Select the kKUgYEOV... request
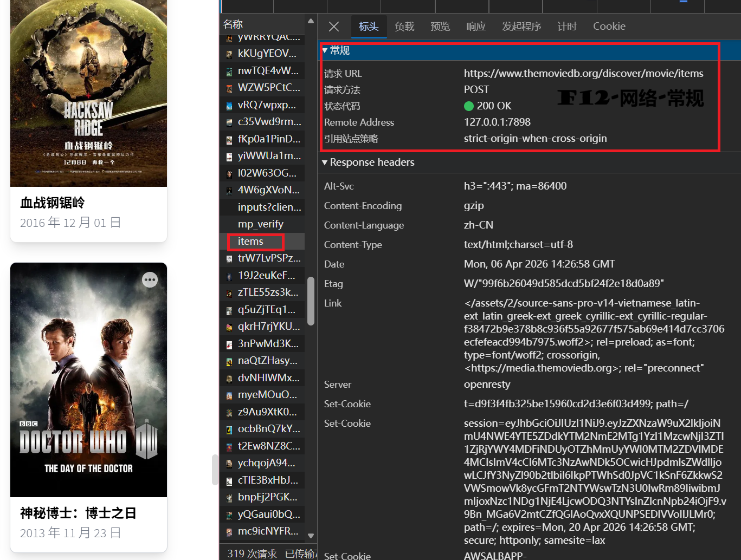The height and width of the screenshot is (560, 741). click(x=262, y=53)
